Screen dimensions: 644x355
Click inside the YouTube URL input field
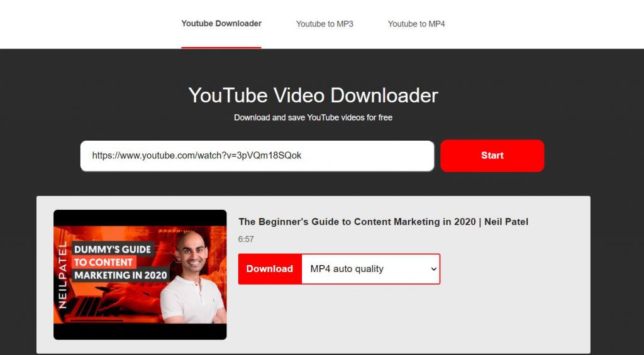tap(257, 156)
